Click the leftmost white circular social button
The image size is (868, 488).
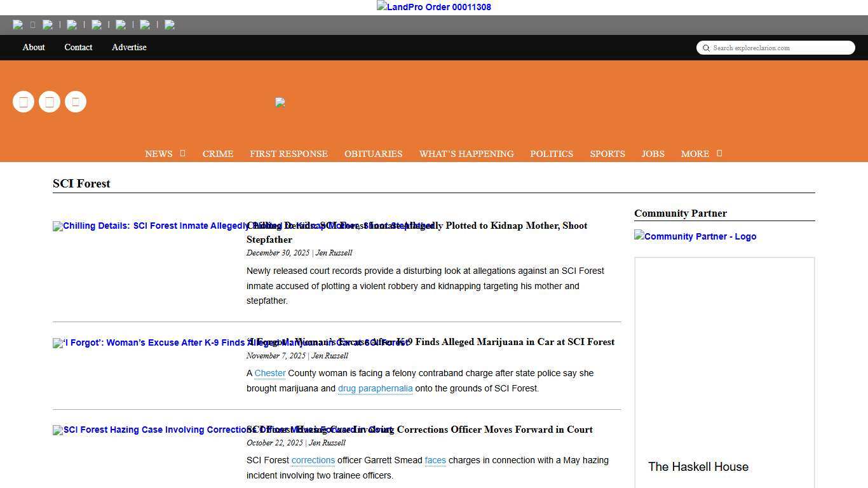click(24, 102)
